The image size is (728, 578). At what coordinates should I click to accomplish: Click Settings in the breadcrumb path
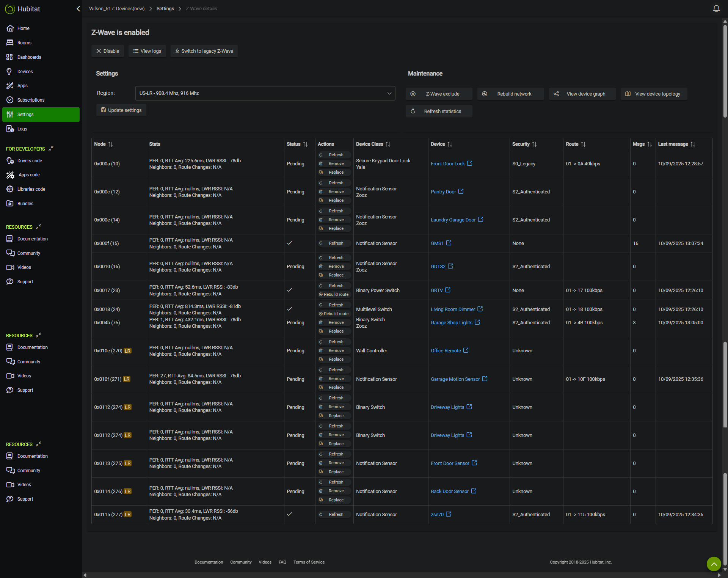pyautogui.click(x=165, y=9)
